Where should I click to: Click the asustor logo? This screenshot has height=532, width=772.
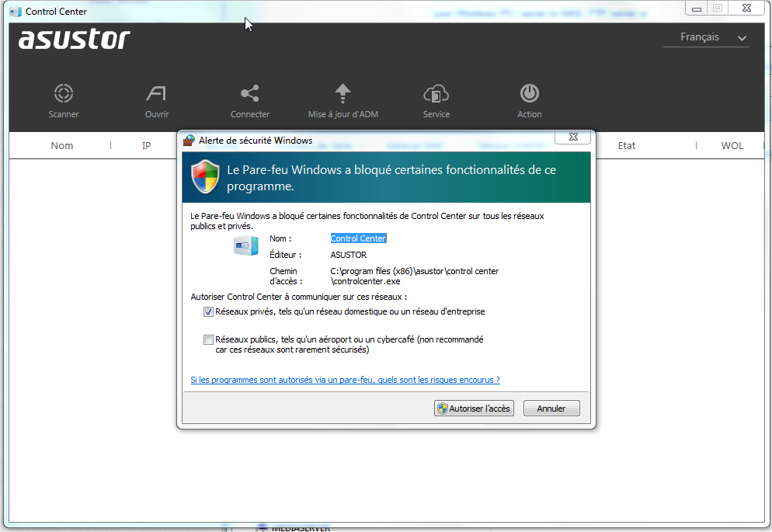tap(75, 40)
